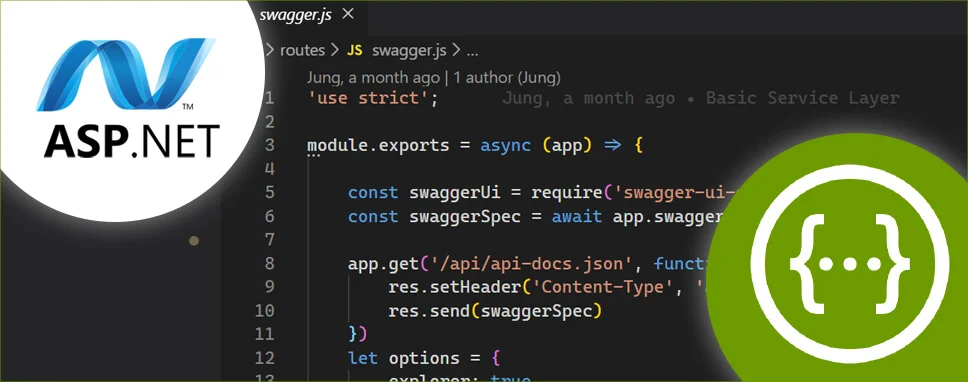The width and height of the screenshot is (968, 382).
Task: Click the 'await' keyword on line 6
Action: (x=577, y=217)
